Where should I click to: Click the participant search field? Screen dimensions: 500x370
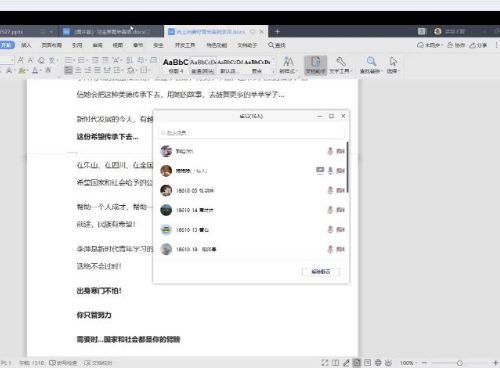tap(251, 133)
